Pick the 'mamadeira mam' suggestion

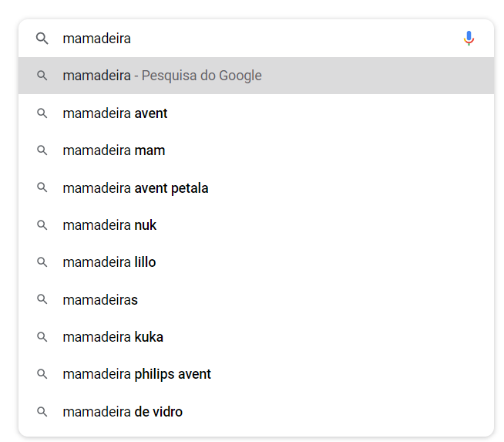(x=114, y=150)
